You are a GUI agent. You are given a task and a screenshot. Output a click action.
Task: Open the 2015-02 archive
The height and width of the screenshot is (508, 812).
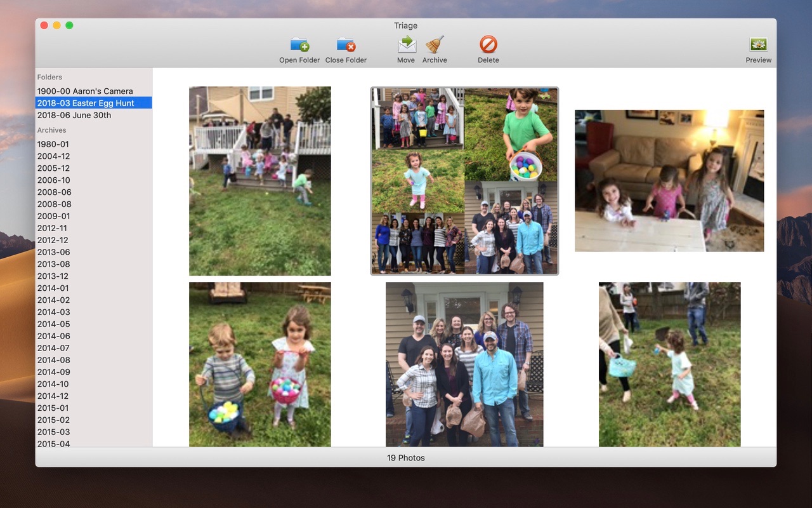click(94, 420)
